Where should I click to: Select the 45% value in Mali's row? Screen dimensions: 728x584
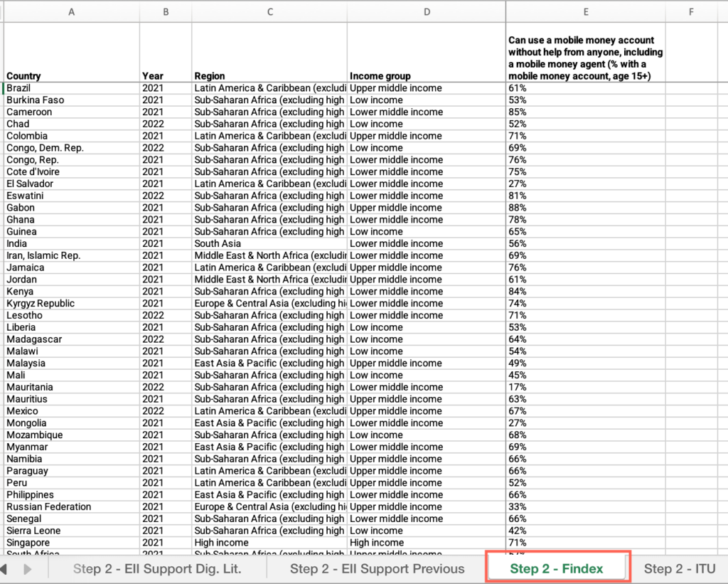(x=586, y=376)
